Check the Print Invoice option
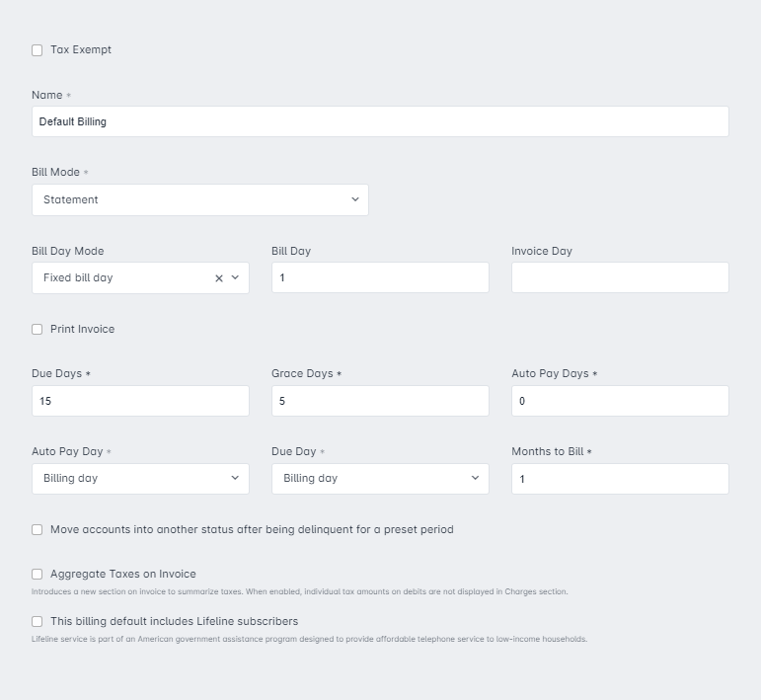The height and width of the screenshot is (700, 761). [x=37, y=329]
